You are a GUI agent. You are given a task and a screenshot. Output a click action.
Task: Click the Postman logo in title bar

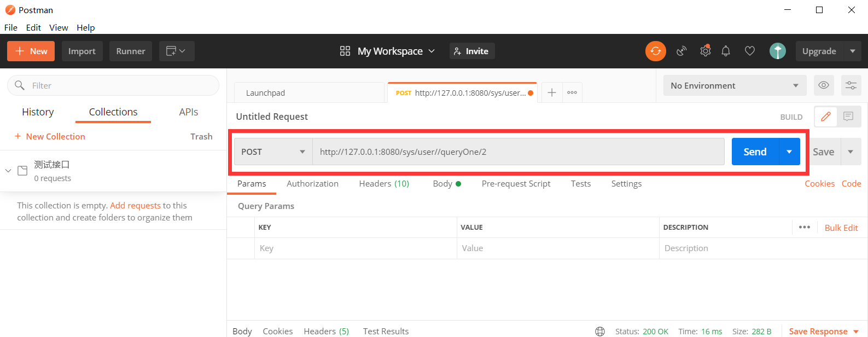(x=10, y=10)
